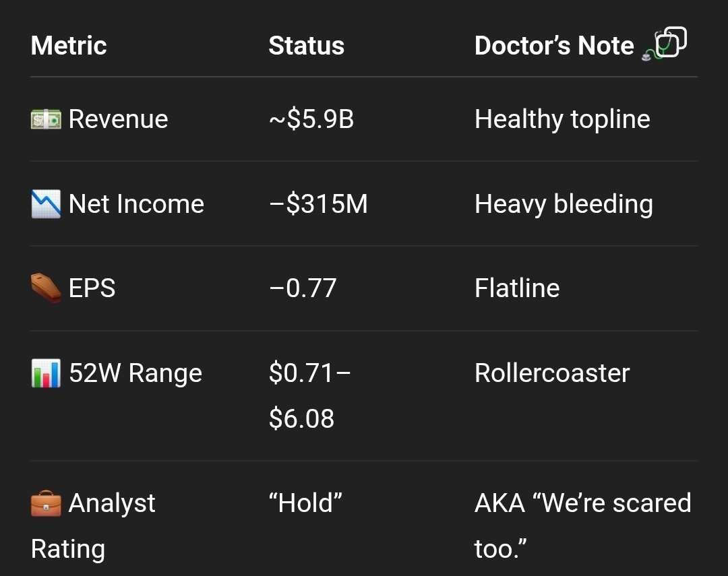Click the downward chart emoji beside Net Income
The height and width of the screenshot is (576, 728).
click(x=46, y=204)
